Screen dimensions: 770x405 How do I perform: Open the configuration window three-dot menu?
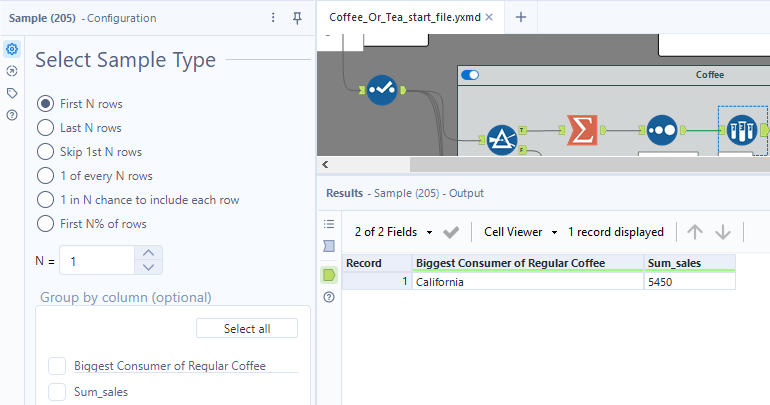point(273,18)
